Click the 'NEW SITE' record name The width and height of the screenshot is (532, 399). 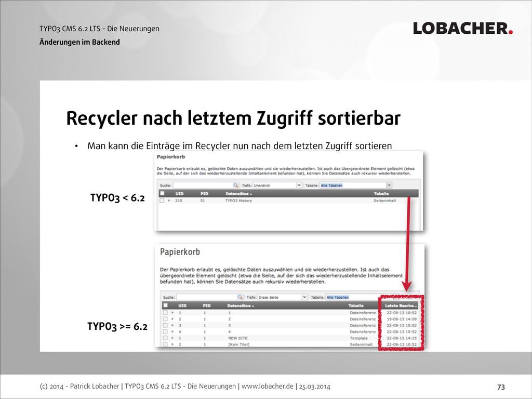point(238,338)
